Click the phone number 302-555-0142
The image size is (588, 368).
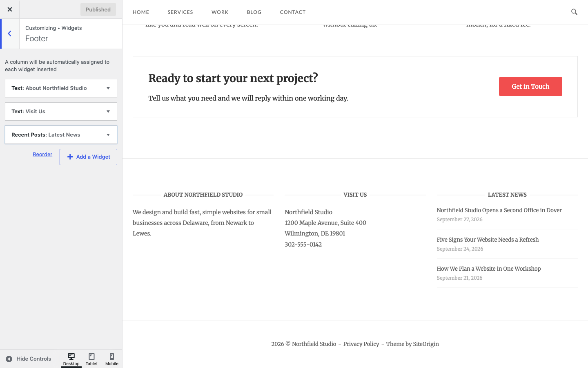[x=303, y=245]
